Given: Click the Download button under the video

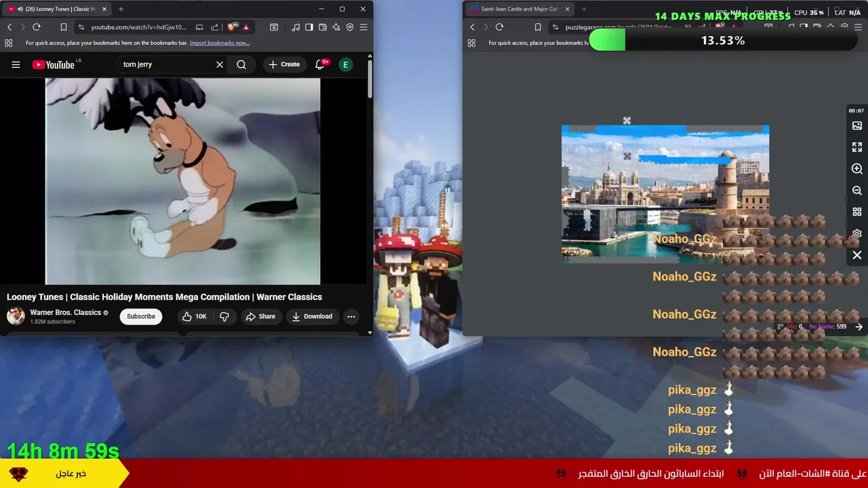Looking at the screenshot, I should (312, 317).
